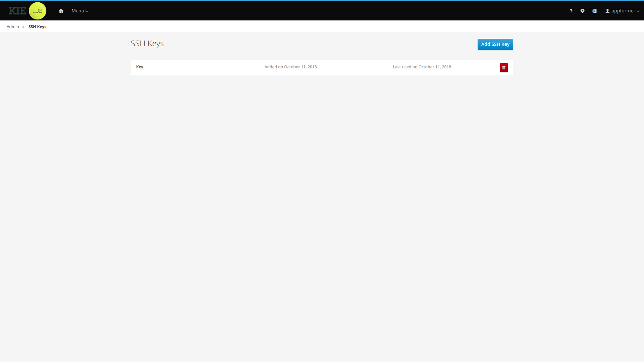
Task: Click the chevron beside Menu
Action: point(87,11)
